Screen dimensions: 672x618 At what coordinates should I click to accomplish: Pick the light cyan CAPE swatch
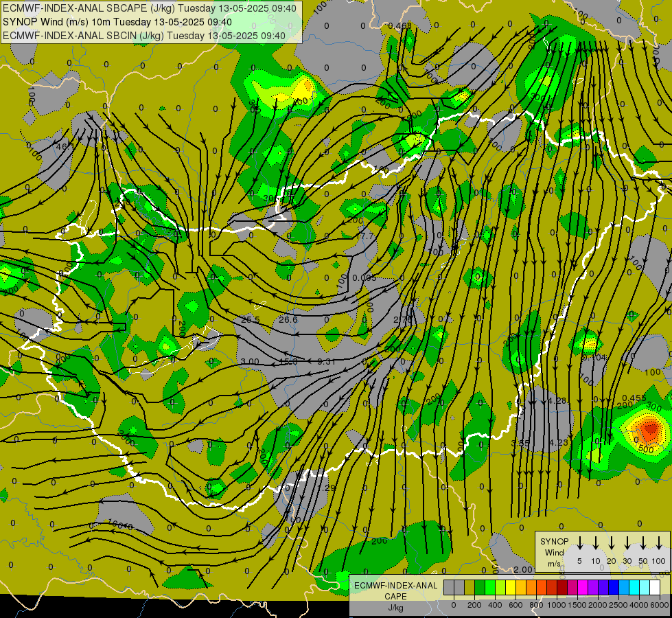tap(645, 587)
